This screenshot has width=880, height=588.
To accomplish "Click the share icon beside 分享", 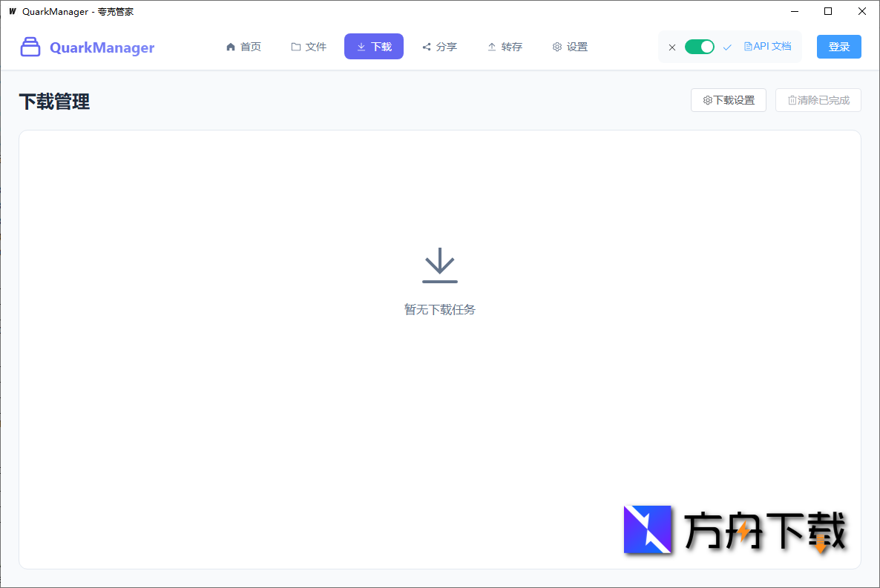I will coord(425,46).
